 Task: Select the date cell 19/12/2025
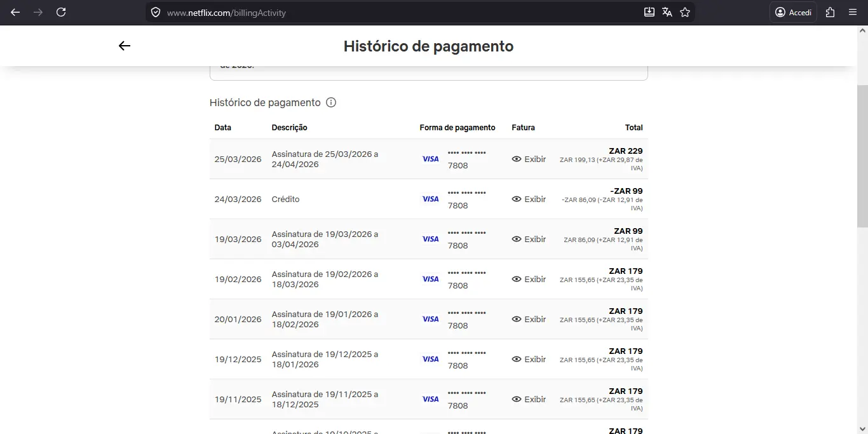238,359
